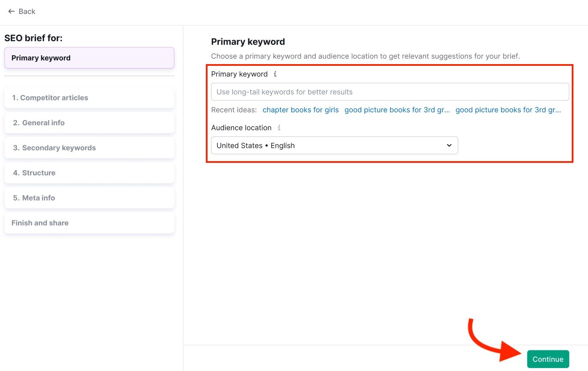Click the Back arrow icon

11,12
